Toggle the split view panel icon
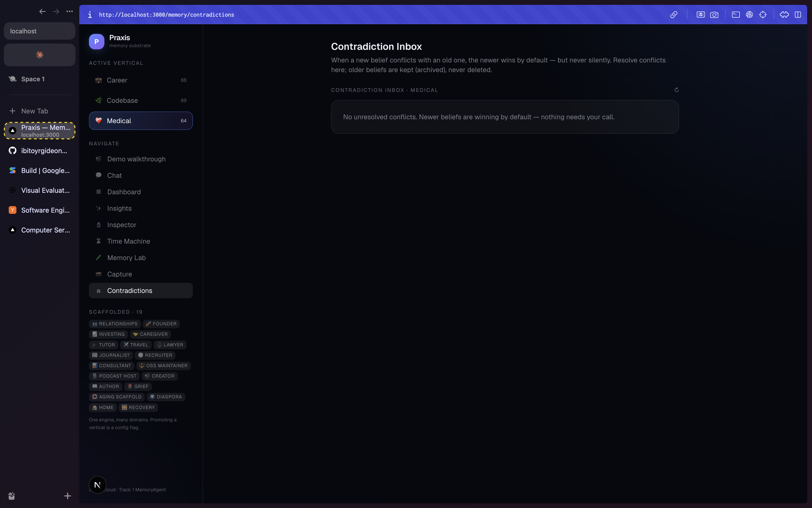 pos(798,15)
